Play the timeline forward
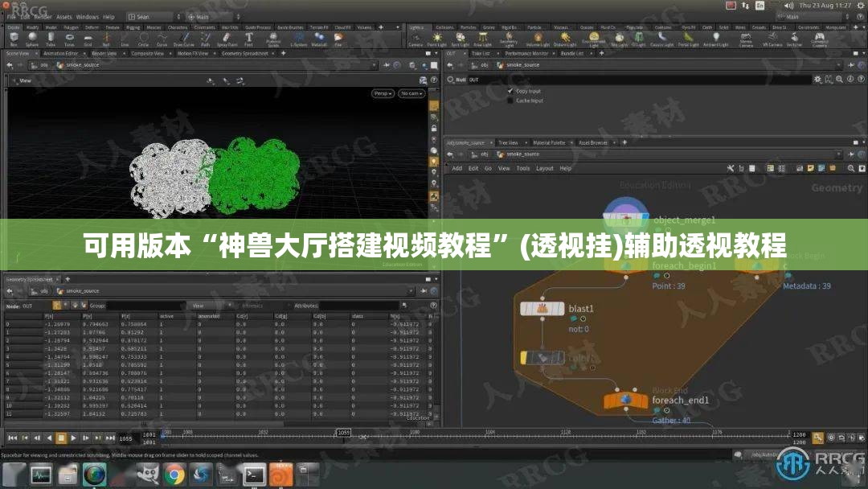The image size is (868, 489). pyautogui.click(x=73, y=438)
